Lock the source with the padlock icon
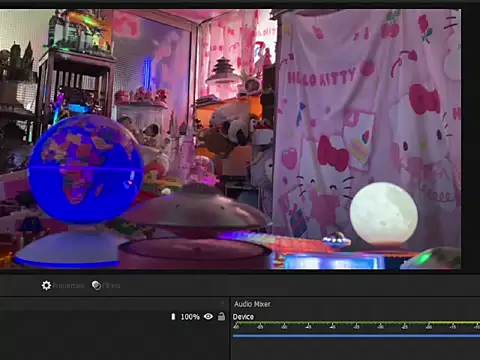The image size is (480, 360). pos(221,316)
